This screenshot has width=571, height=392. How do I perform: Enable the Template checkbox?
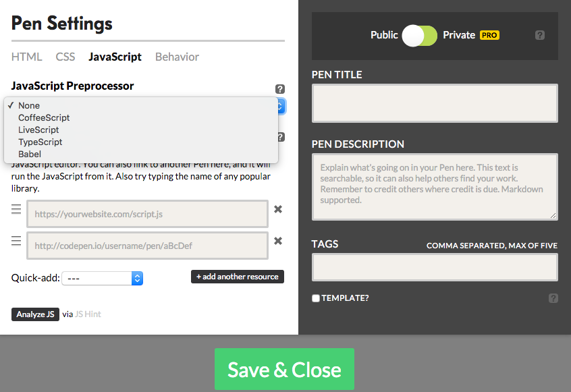316,298
